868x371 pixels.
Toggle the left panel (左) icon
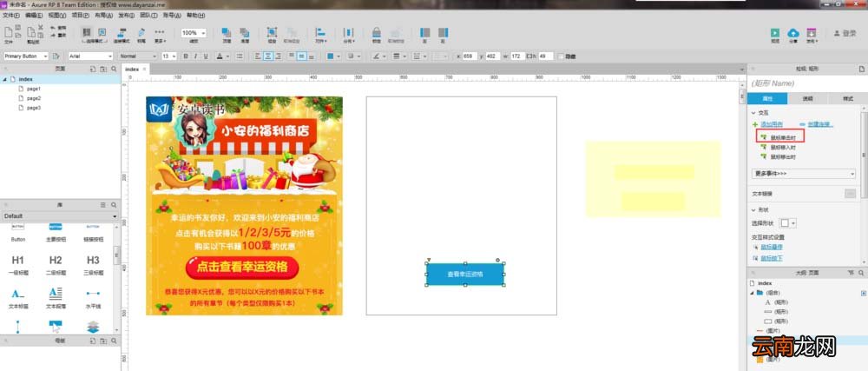point(425,33)
